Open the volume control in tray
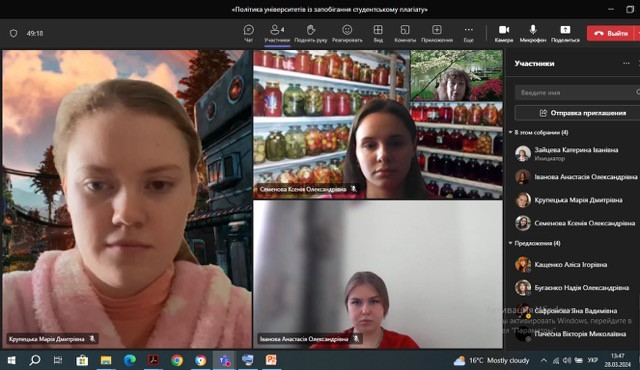The height and width of the screenshot is (370, 640). pyautogui.click(x=567, y=361)
